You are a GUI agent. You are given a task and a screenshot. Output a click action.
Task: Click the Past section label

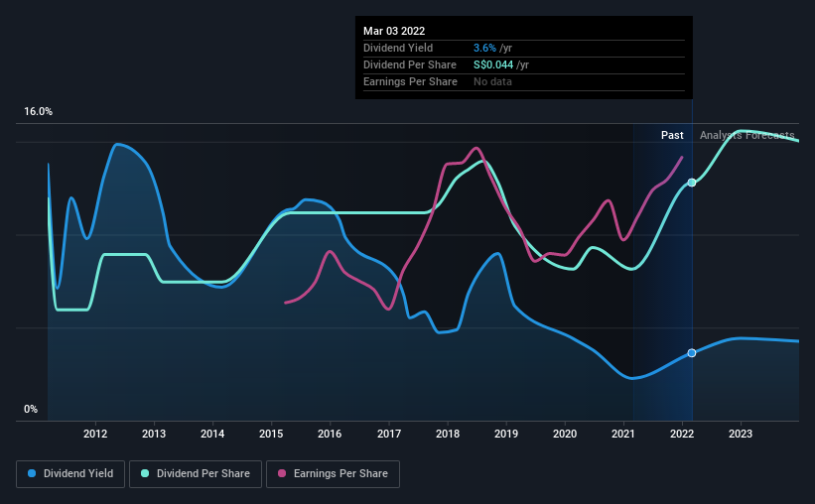tap(672, 135)
